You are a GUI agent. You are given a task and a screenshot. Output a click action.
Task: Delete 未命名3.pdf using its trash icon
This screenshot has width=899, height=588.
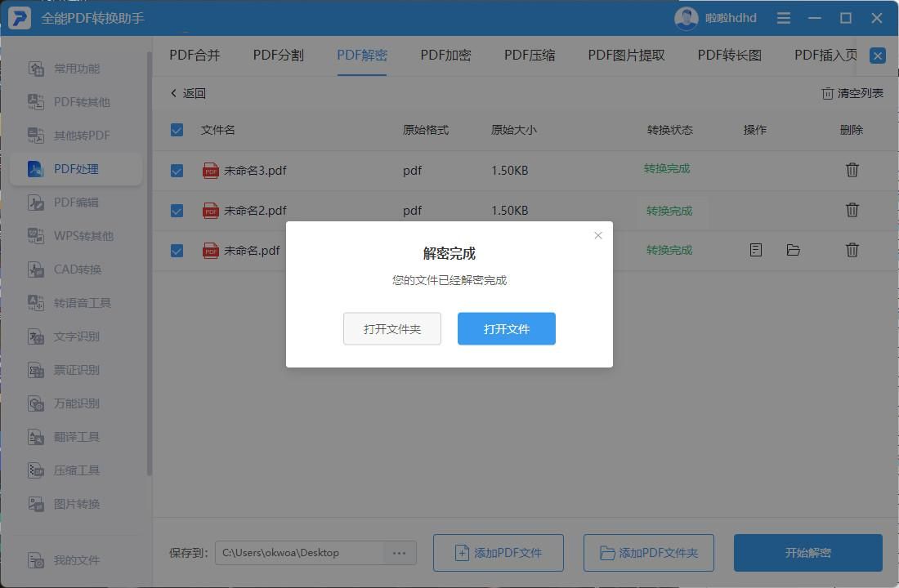[852, 170]
